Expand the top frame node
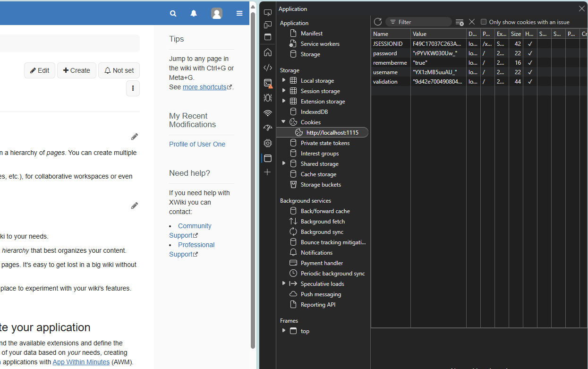This screenshot has width=588, height=369. pyautogui.click(x=284, y=331)
